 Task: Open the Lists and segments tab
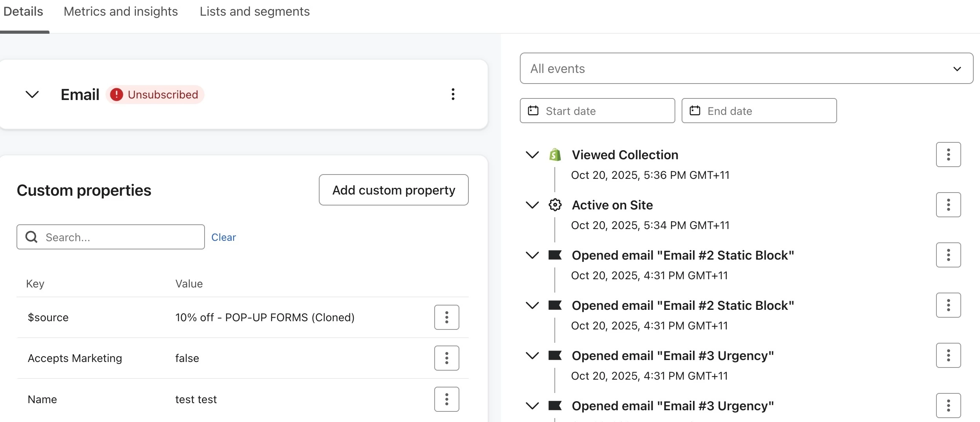tap(254, 12)
